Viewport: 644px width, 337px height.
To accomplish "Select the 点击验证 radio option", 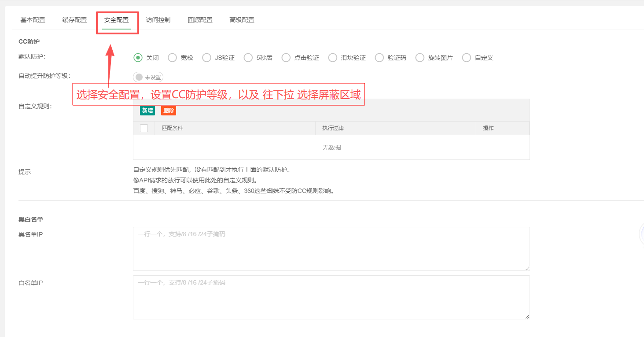I will tap(286, 58).
